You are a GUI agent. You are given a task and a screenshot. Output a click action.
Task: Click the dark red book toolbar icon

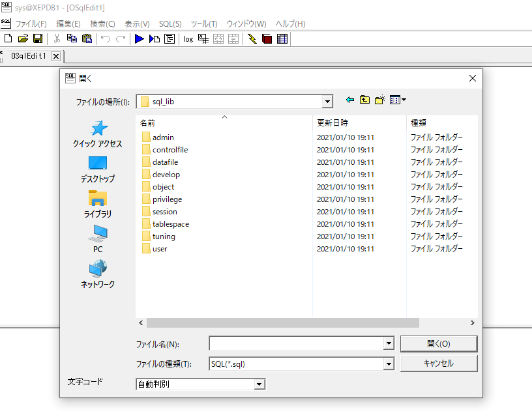(267, 39)
